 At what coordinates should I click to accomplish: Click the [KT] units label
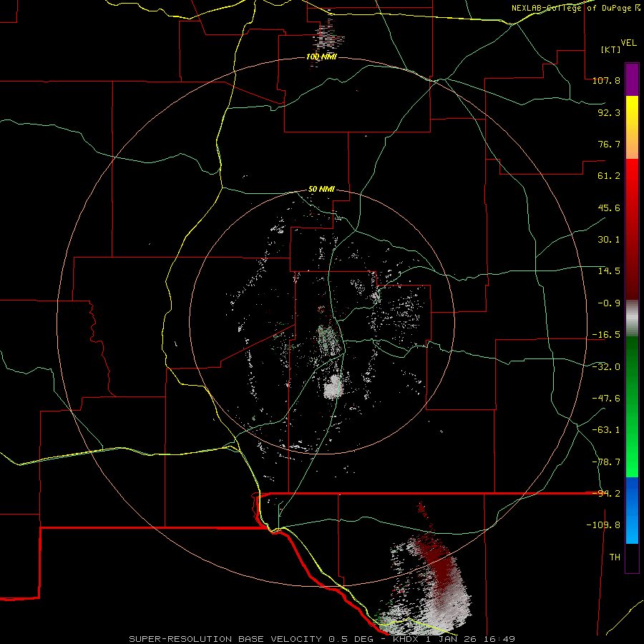(611, 49)
